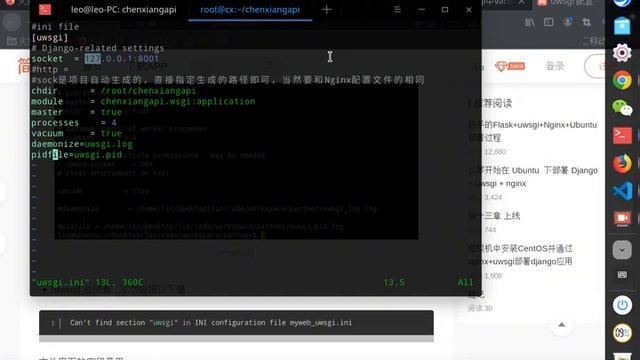The image size is (640, 360).
Task: Click the power button icon in the dock
Action: click(622, 305)
